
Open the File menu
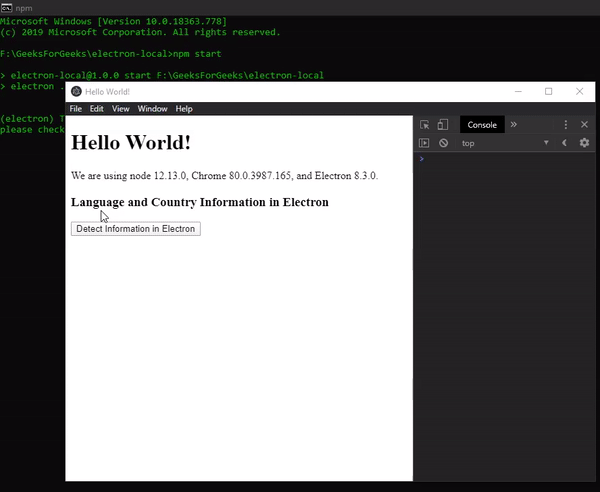point(76,109)
